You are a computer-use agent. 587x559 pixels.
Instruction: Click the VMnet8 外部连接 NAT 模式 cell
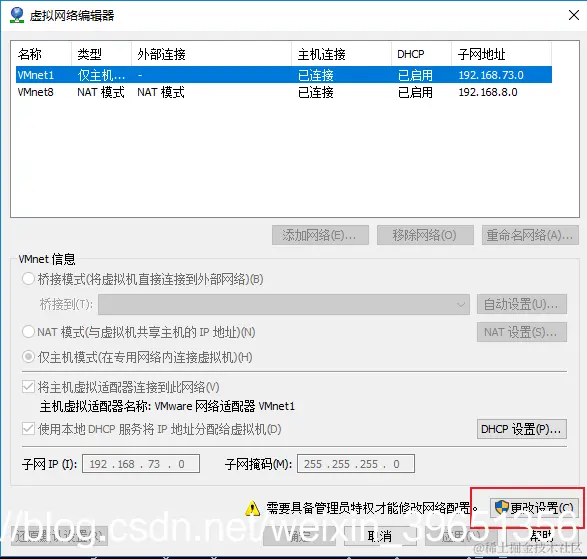click(x=161, y=92)
